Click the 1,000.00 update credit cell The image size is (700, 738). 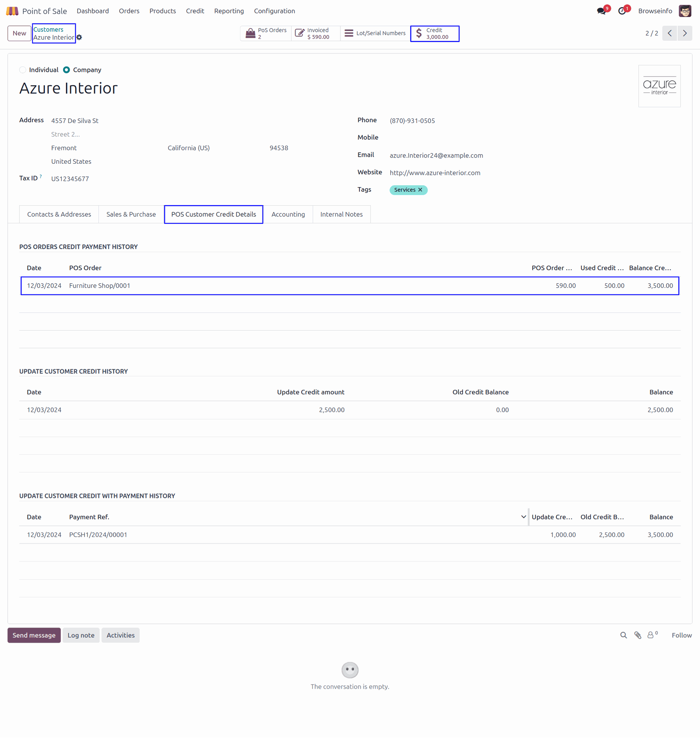pyautogui.click(x=563, y=535)
